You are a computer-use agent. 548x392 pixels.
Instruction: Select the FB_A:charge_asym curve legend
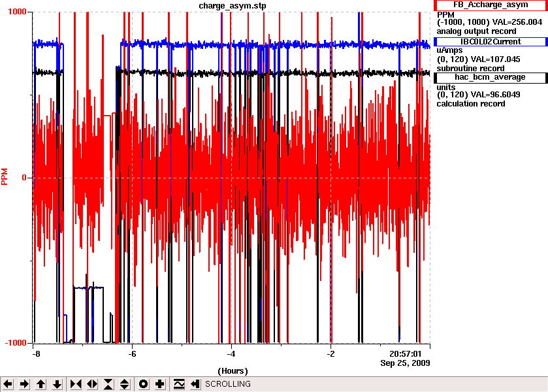491,5
